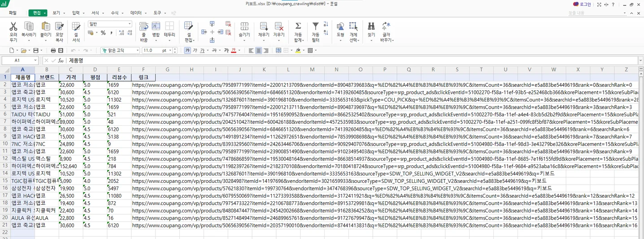Select row header 10
The width and height of the screenshot is (644, 239).
(x=5, y=144)
